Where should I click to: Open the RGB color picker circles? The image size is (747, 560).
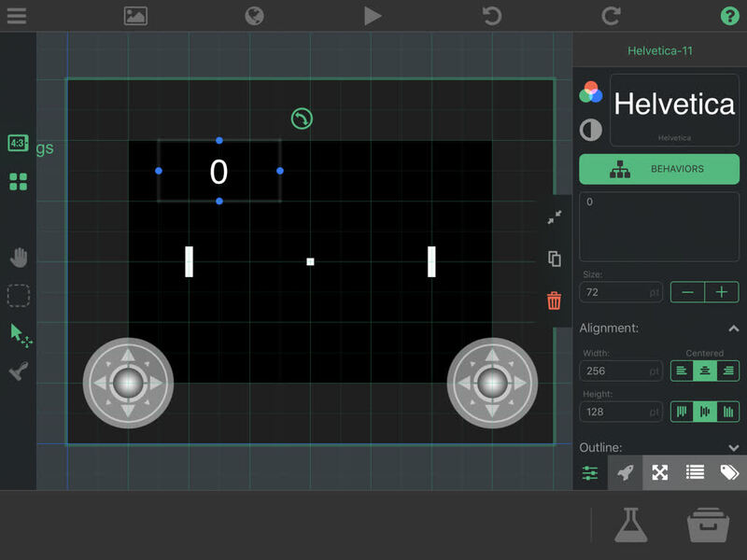pyautogui.click(x=591, y=91)
